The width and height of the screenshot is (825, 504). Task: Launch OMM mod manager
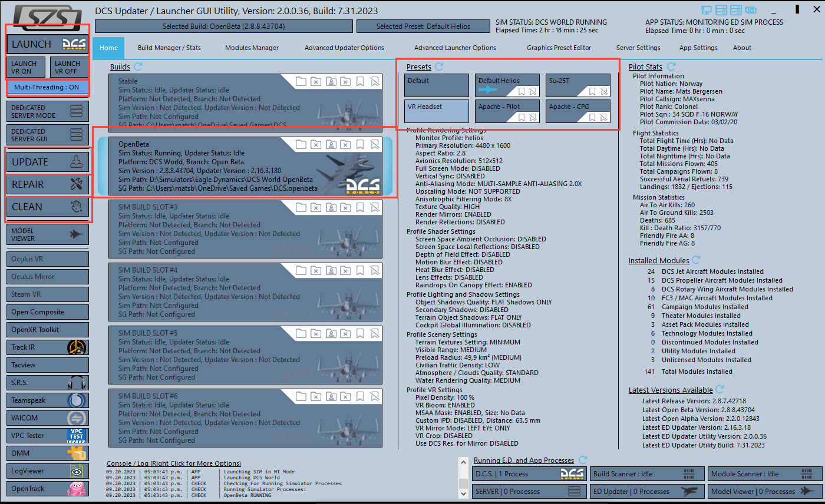pos(48,453)
